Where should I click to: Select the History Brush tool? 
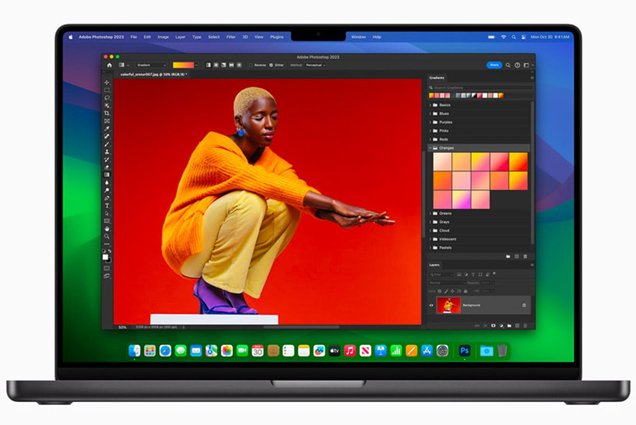pos(107,159)
